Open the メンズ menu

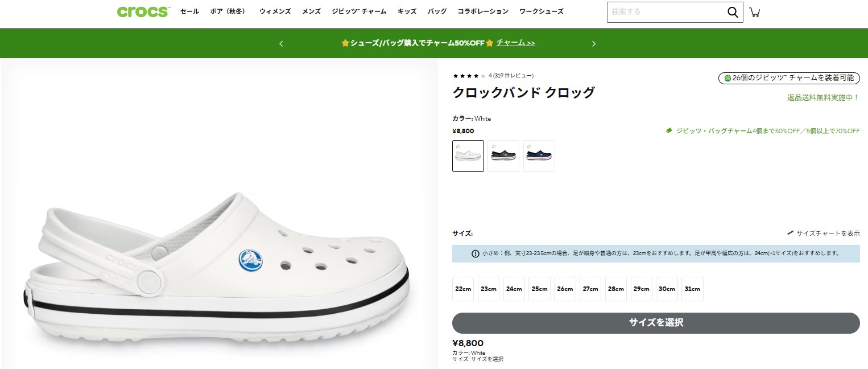(x=311, y=11)
